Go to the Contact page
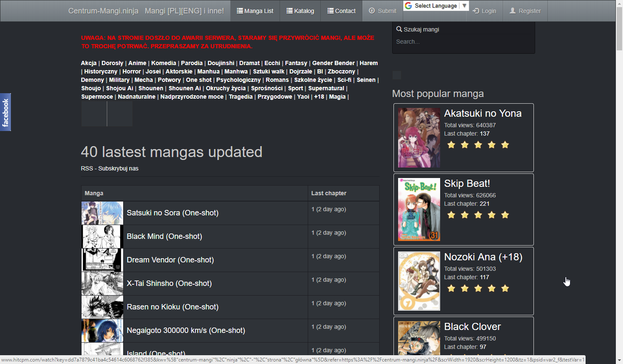The width and height of the screenshot is (623, 364). (x=341, y=11)
